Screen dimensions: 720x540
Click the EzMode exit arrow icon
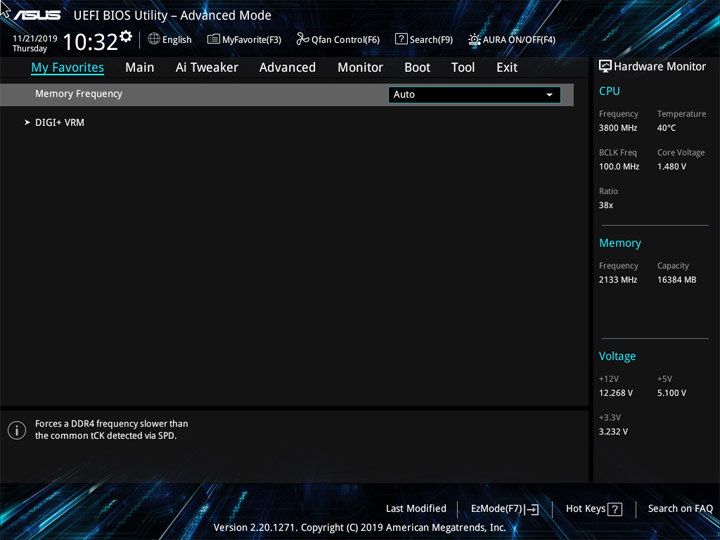coord(532,509)
